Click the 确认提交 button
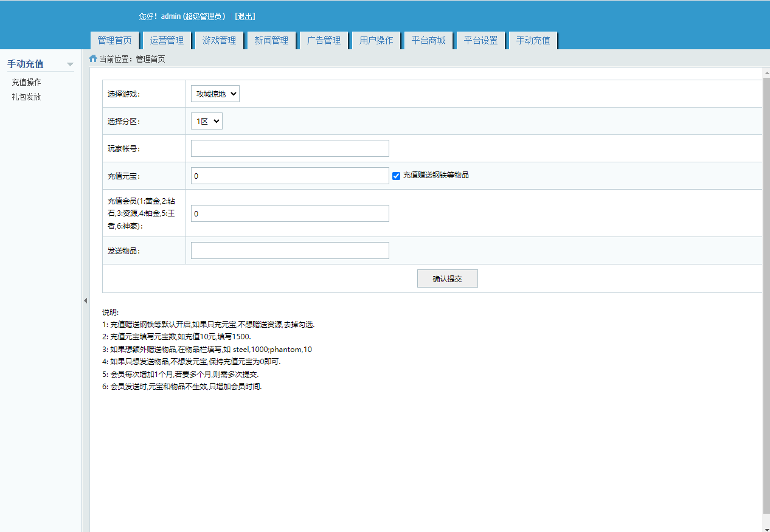The image size is (770, 532). pos(447,279)
